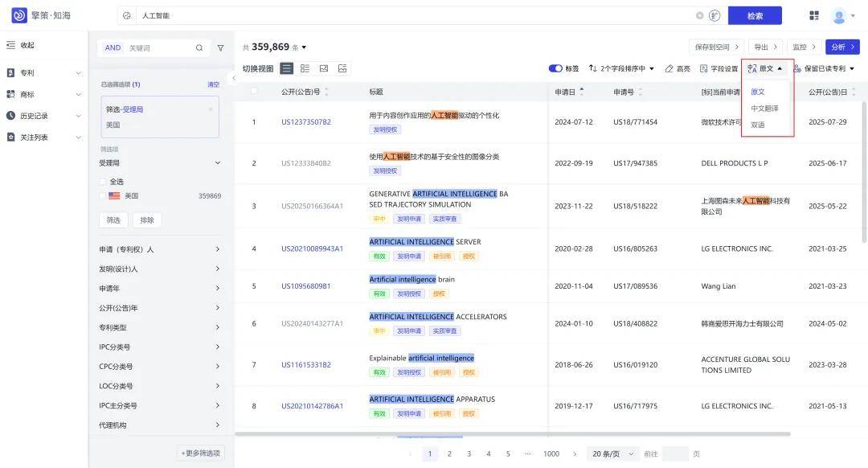Screen dimensions: 868x468
Task: Open the 20条/页 page size dropdown
Action: pos(608,453)
